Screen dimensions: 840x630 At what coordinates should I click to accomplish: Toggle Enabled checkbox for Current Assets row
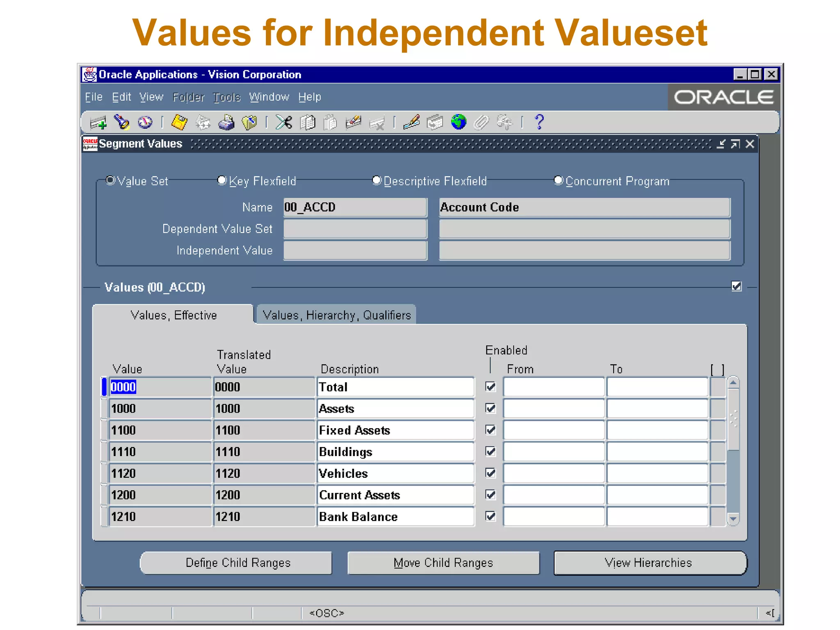click(x=491, y=494)
